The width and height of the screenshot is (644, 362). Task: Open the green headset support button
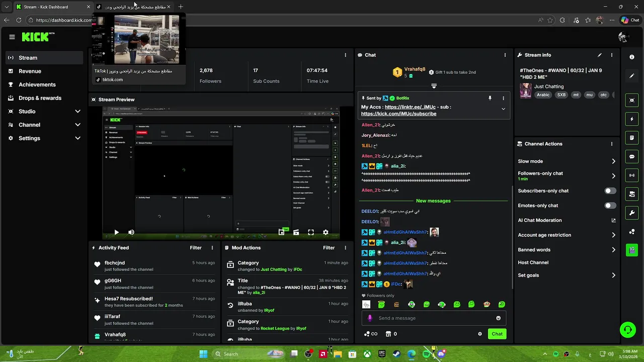[627, 330]
